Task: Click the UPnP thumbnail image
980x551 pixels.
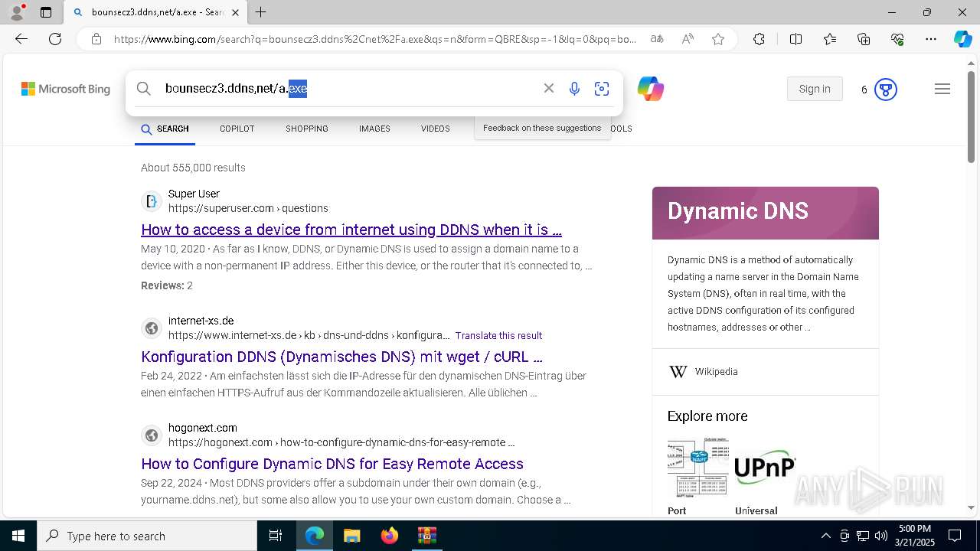Action: pyautogui.click(x=766, y=467)
